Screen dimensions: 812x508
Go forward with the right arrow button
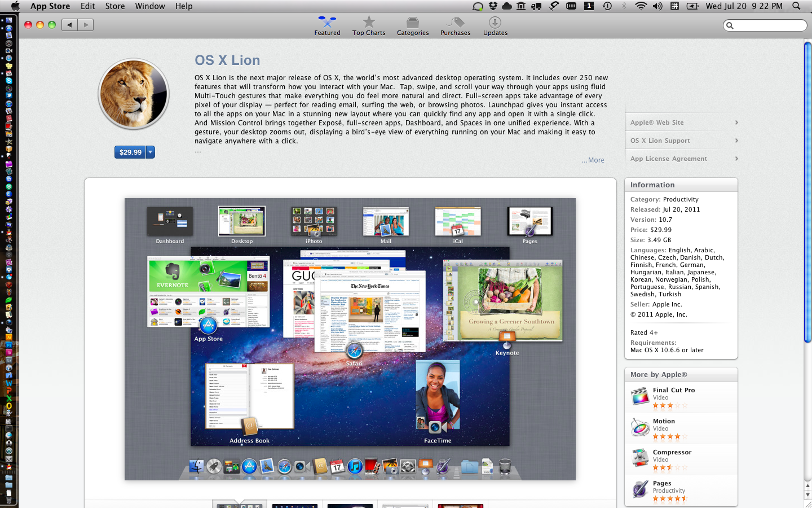tap(86, 24)
